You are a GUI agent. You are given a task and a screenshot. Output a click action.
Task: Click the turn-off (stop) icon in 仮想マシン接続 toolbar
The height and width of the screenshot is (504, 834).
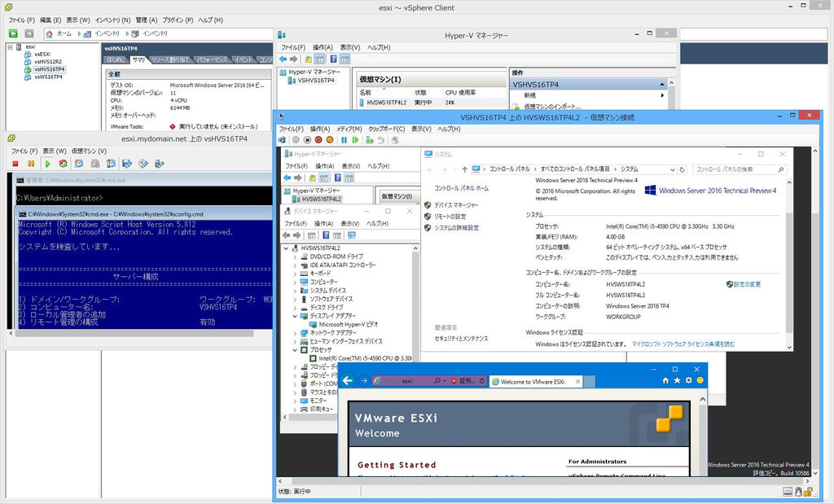pos(307,140)
